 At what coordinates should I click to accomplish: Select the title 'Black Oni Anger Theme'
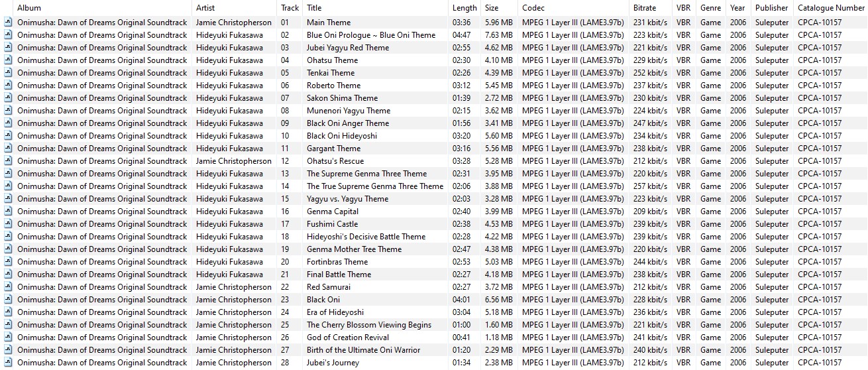348,123
